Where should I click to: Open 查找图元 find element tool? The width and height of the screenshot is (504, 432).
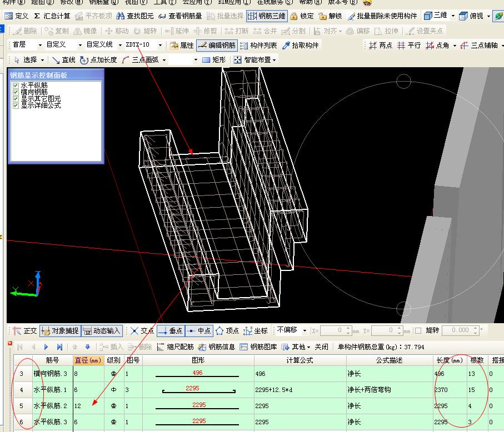click(135, 16)
